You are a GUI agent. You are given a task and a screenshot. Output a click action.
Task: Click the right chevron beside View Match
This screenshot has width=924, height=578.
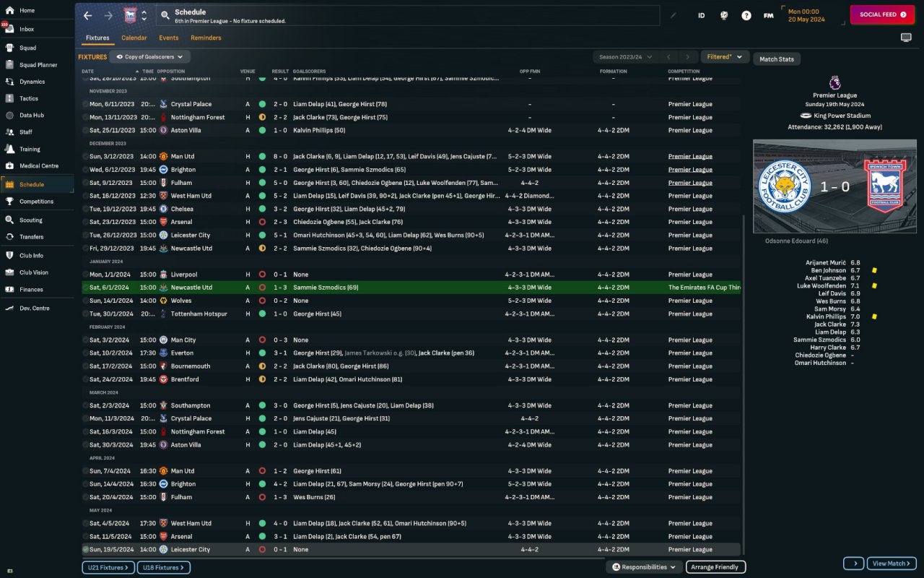[x=853, y=564]
